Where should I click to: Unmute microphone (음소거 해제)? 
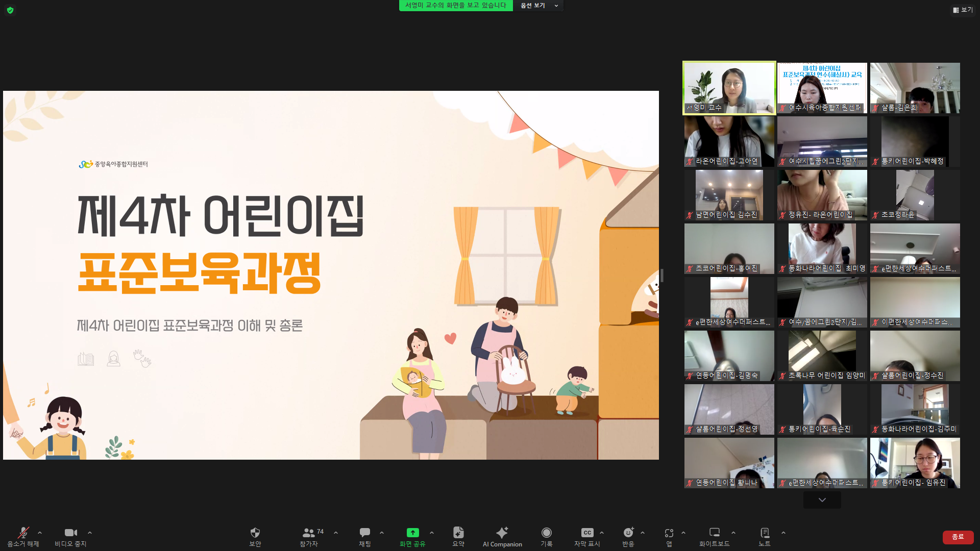[23, 533]
